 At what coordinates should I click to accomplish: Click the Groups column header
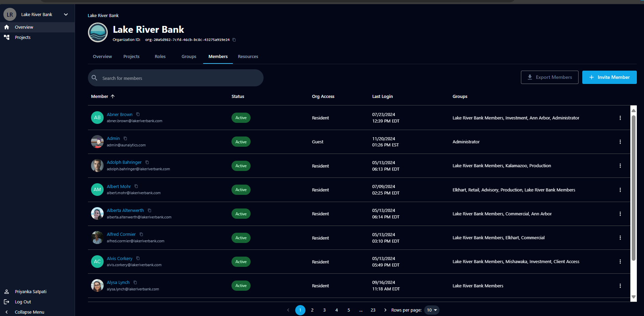coord(460,96)
